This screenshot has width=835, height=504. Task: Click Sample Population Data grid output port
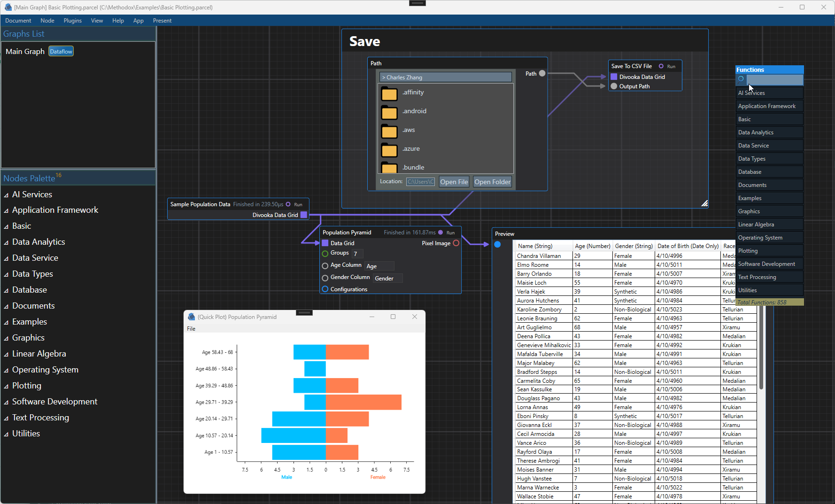click(x=304, y=215)
